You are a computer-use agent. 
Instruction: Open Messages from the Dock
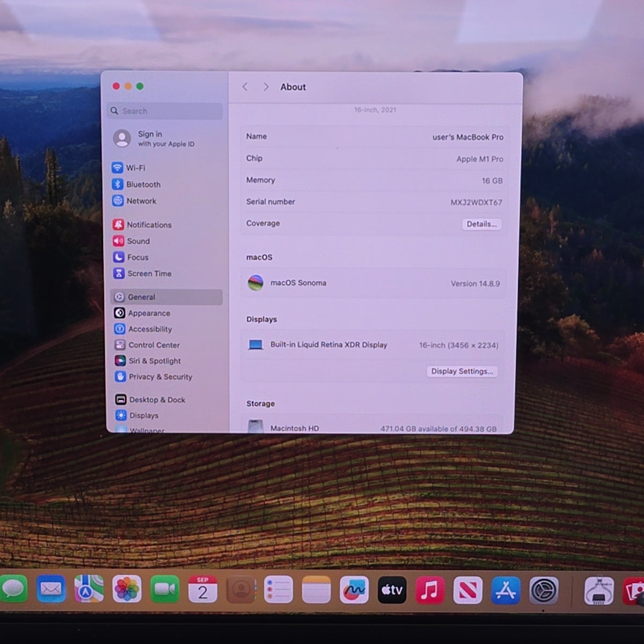pyautogui.click(x=13, y=589)
